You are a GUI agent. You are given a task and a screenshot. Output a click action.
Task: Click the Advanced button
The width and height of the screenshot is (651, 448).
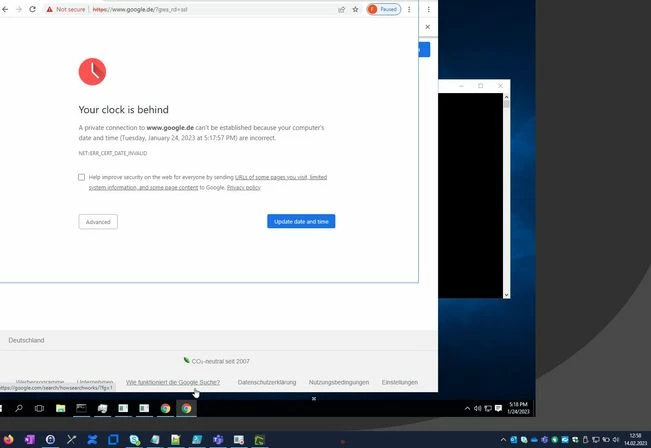(x=98, y=222)
